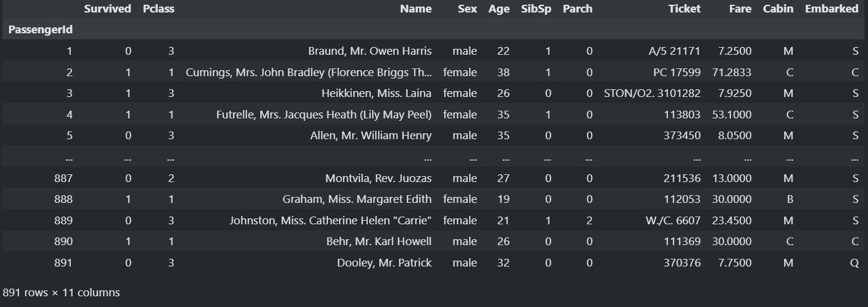Select the Name column header
This screenshot has height=307, width=868.
416,9
